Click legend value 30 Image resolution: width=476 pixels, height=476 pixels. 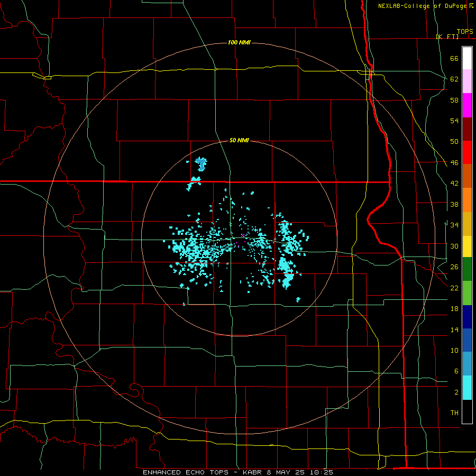point(454,246)
